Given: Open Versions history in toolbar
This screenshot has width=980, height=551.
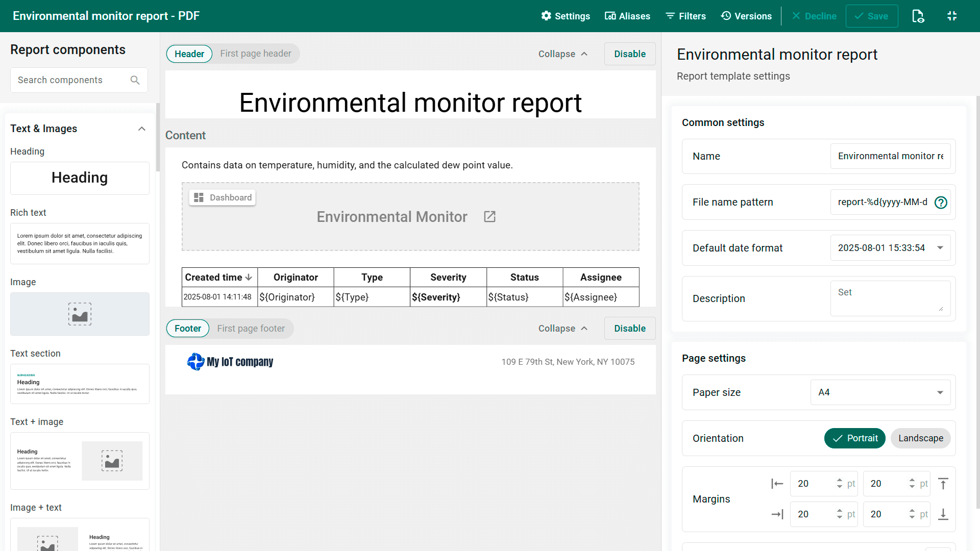Looking at the screenshot, I should click(x=746, y=16).
